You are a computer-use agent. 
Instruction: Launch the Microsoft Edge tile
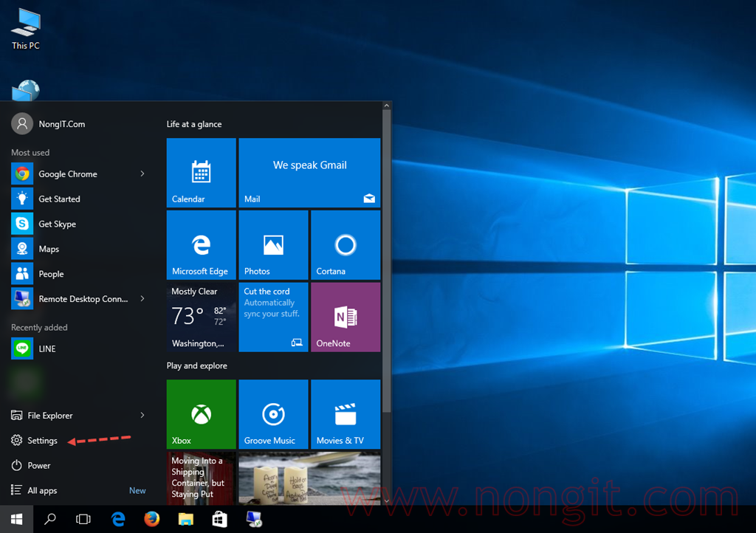point(201,245)
